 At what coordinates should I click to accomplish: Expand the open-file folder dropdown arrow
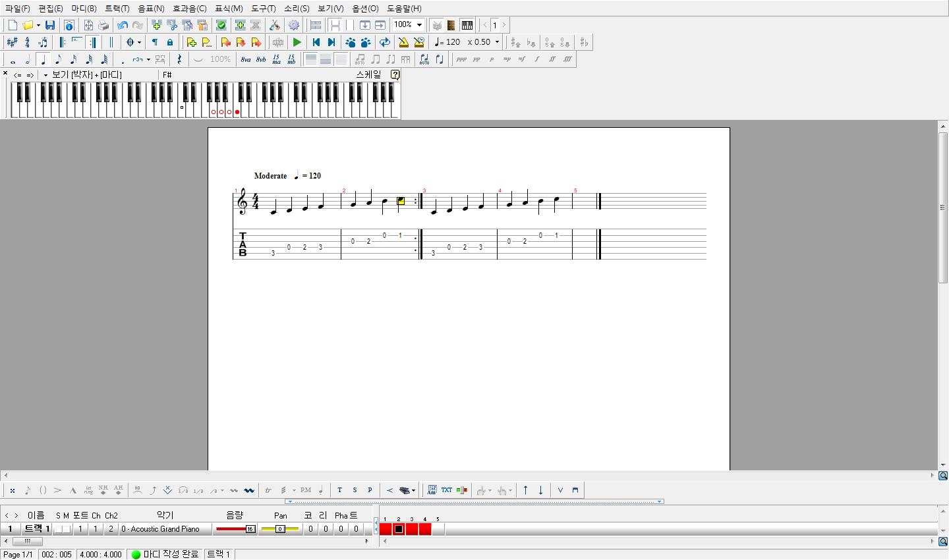click(x=38, y=25)
